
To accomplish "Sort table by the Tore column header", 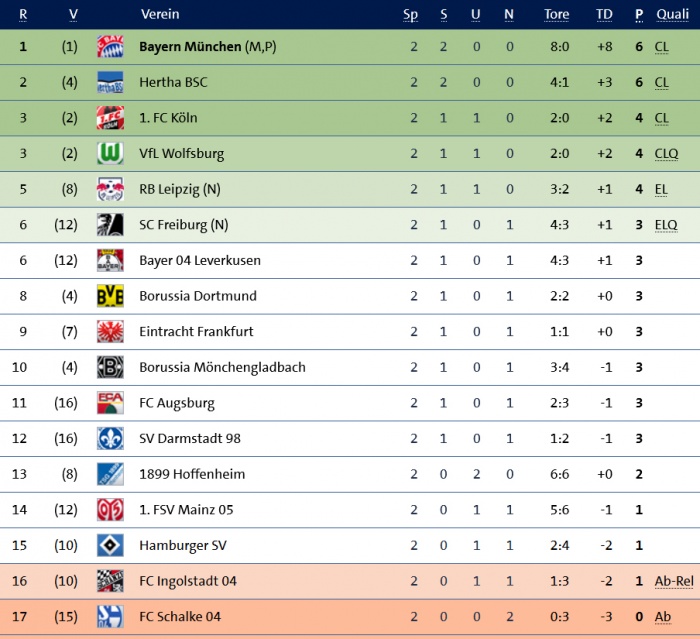I will click(556, 15).
